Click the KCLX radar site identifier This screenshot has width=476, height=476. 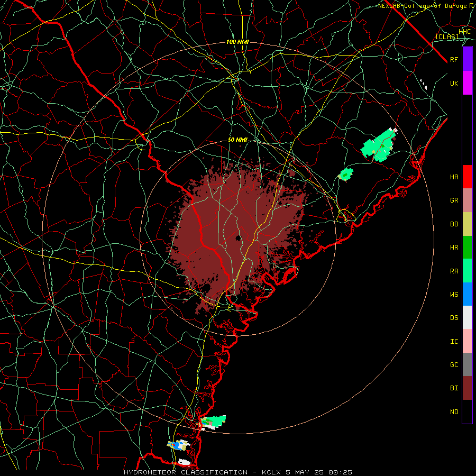click(x=271, y=472)
